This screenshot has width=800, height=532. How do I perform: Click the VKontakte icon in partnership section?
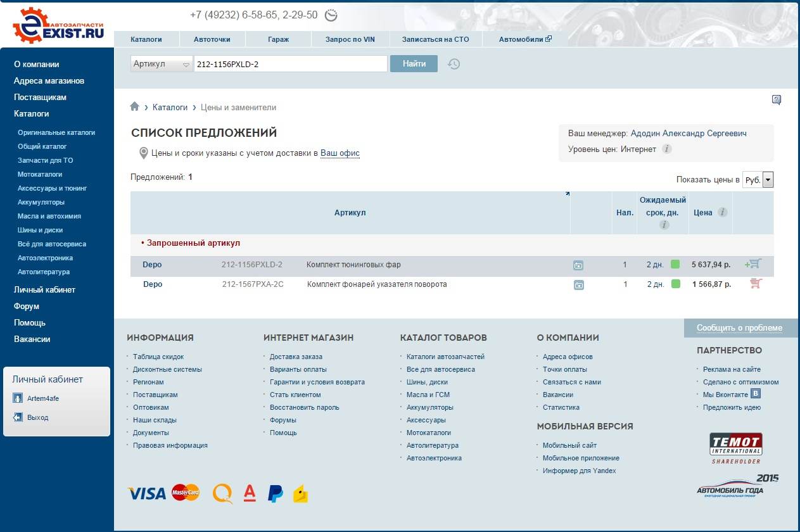click(755, 393)
